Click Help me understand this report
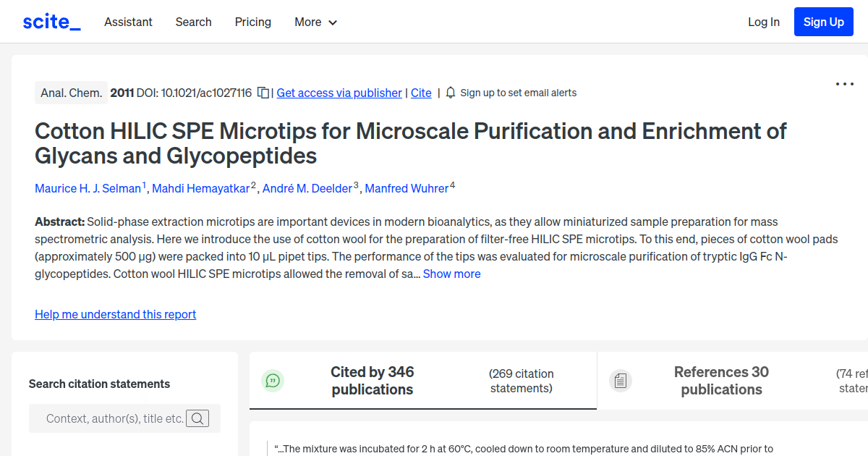The width and height of the screenshot is (868, 456). coord(115,314)
